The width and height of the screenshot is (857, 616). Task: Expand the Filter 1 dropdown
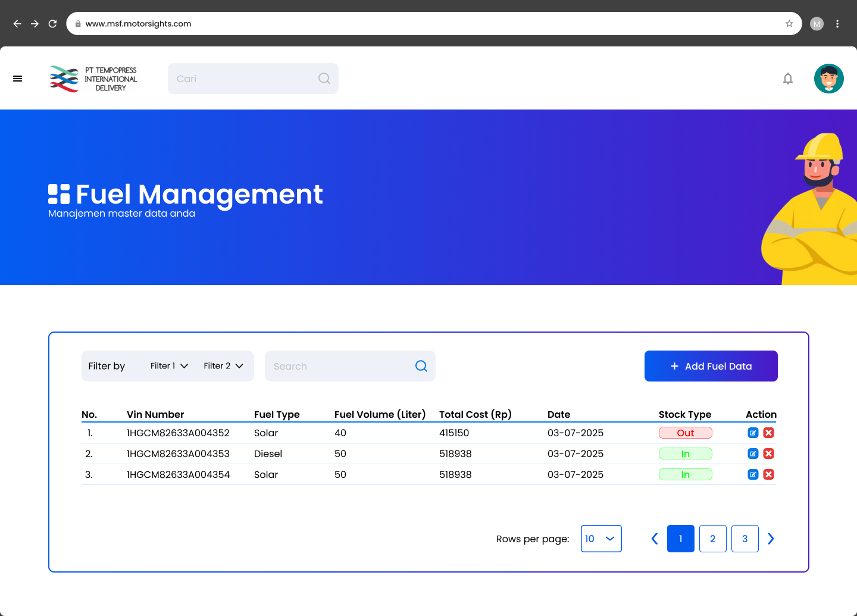click(169, 366)
